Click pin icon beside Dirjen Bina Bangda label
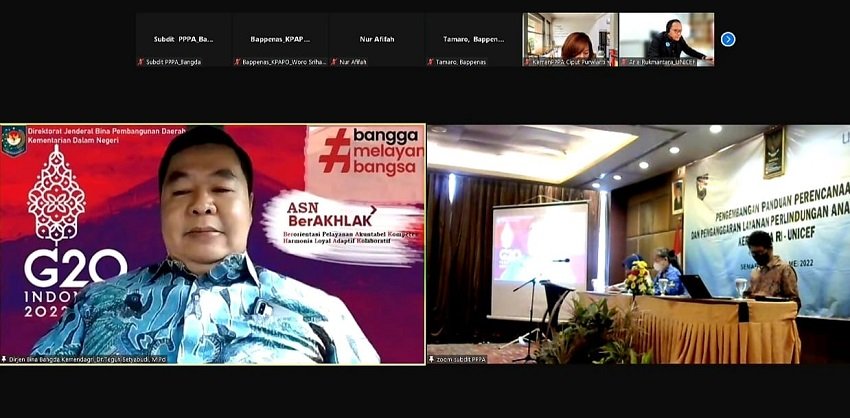This screenshot has height=418, width=850. [x=4, y=359]
